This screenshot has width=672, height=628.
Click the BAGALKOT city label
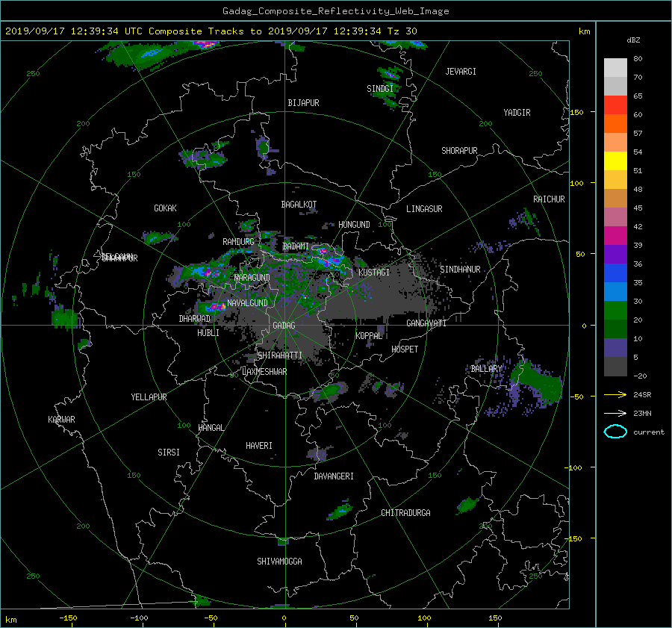click(x=299, y=205)
